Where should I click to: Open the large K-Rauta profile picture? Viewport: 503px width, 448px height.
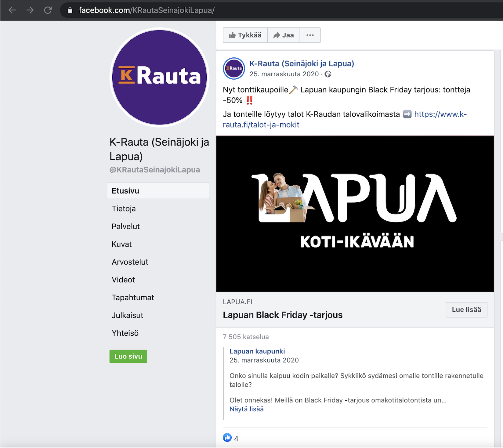tap(159, 77)
